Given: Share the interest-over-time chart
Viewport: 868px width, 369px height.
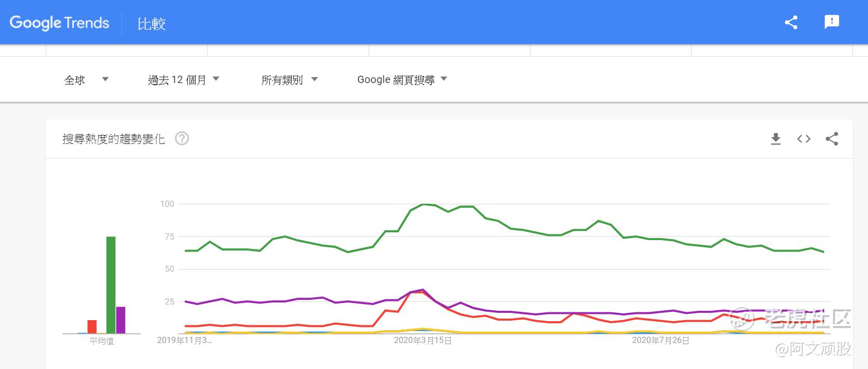Looking at the screenshot, I should coord(832,139).
